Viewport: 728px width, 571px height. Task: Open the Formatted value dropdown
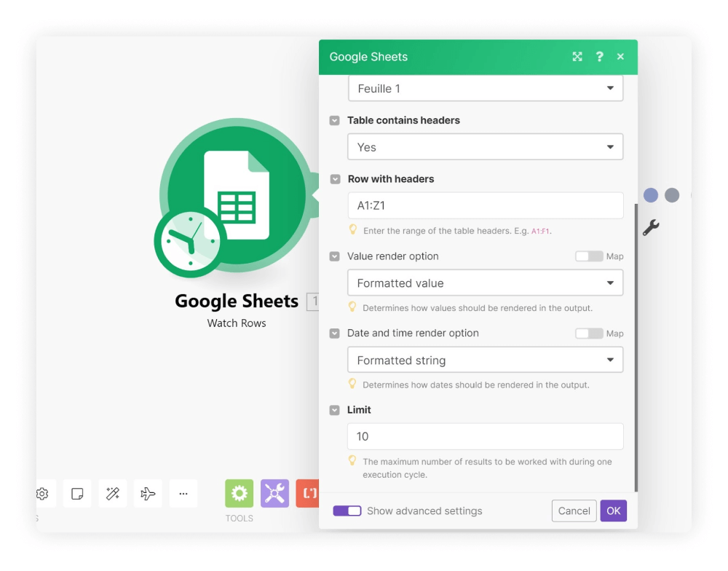[485, 283]
